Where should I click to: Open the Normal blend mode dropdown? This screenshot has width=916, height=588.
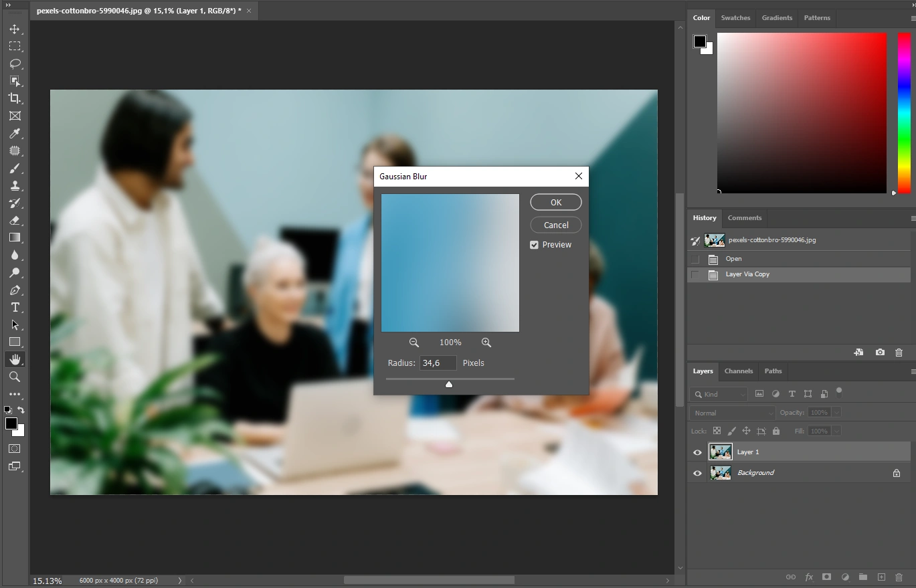click(733, 413)
